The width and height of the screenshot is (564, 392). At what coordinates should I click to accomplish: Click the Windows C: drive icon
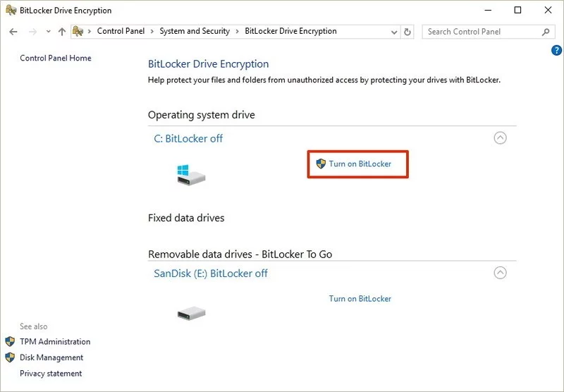[190, 174]
